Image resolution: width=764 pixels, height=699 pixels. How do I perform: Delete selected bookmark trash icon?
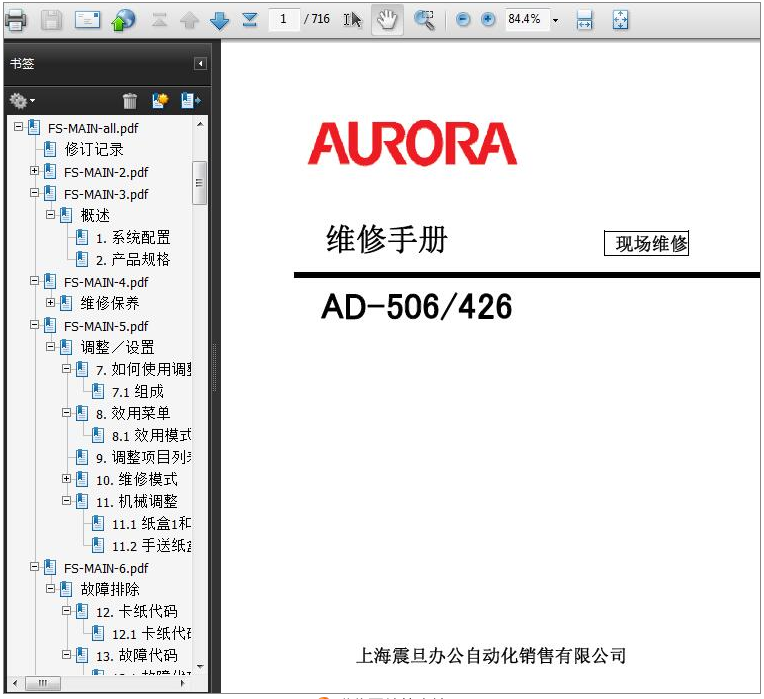click(x=130, y=101)
